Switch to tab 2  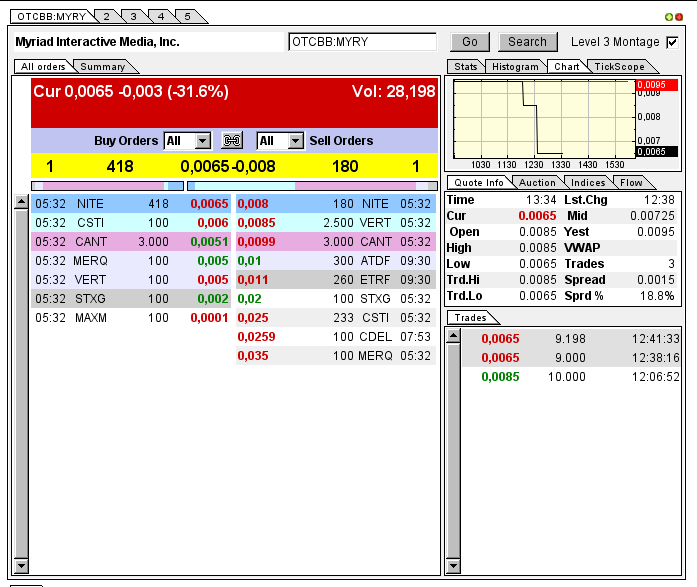(x=107, y=16)
